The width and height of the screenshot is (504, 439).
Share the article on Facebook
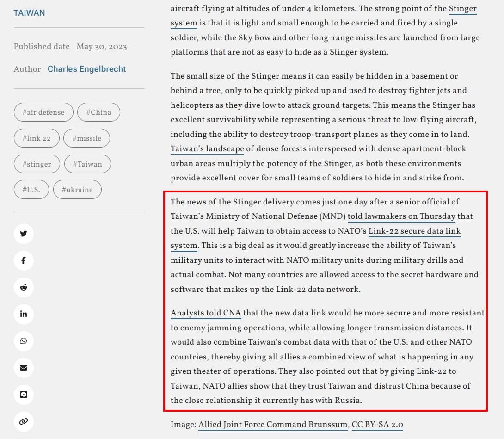pyautogui.click(x=24, y=260)
